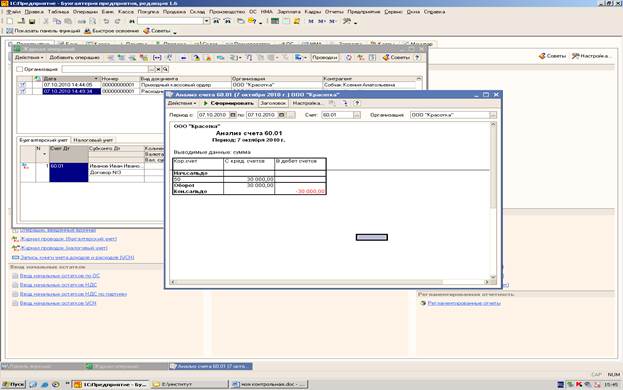This screenshot has height=390, width=623.
Task: Switch to the taskbar item E:\институт
Action: (190, 384)
